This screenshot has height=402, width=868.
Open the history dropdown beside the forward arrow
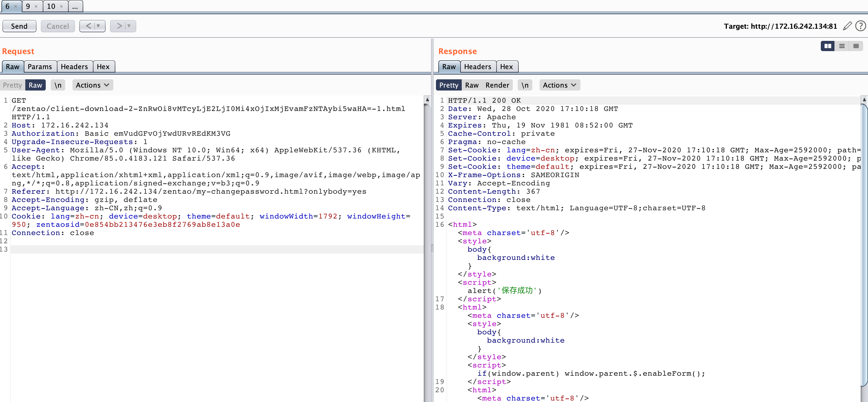coord(129,26)
